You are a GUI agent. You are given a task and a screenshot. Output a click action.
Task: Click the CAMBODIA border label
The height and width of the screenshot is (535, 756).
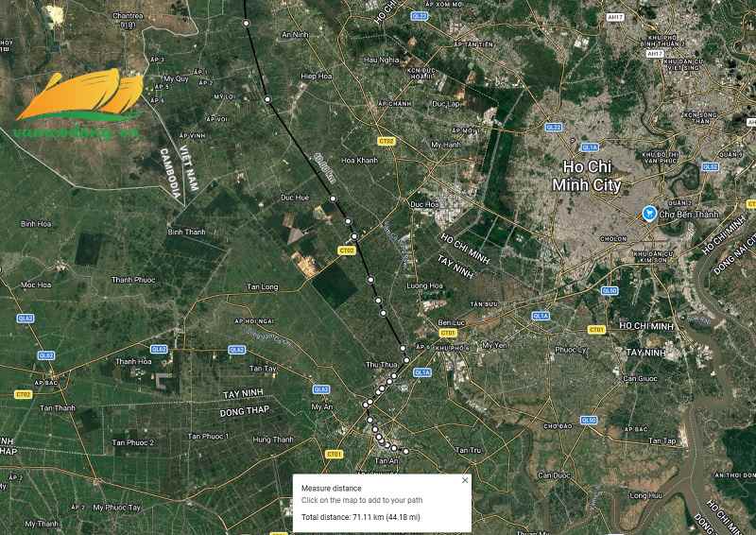tap(170, 174)
